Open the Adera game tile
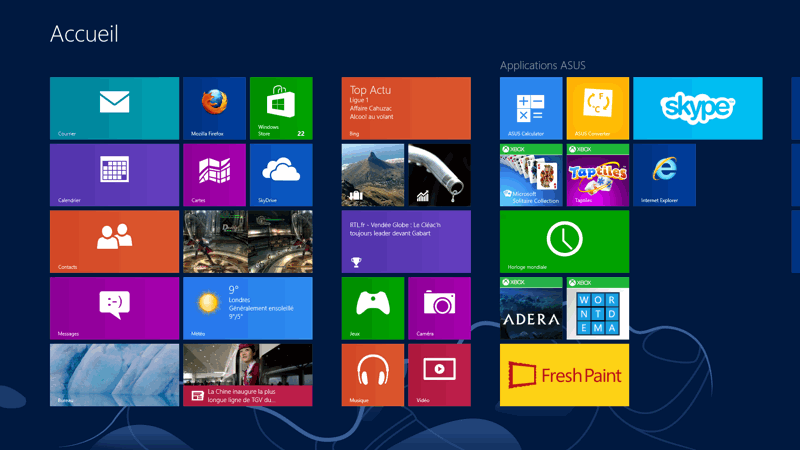 click(x=531, y=308)
